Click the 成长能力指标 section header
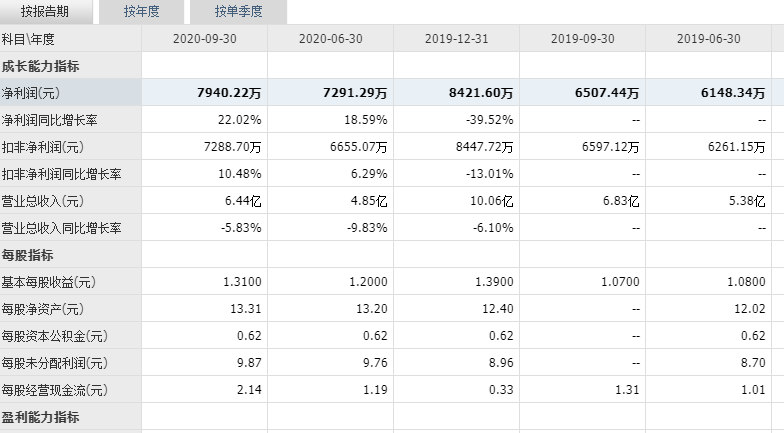 [40, 66]
